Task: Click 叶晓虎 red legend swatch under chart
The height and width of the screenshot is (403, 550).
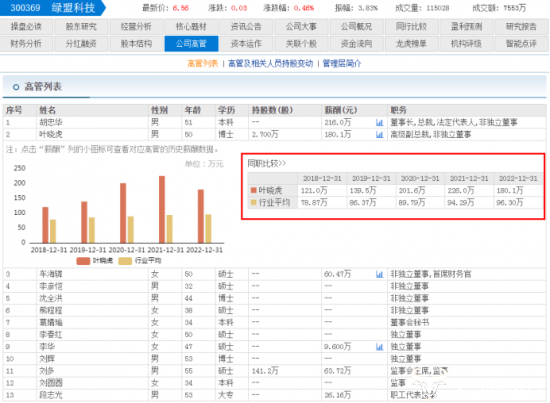Action: 83,261
